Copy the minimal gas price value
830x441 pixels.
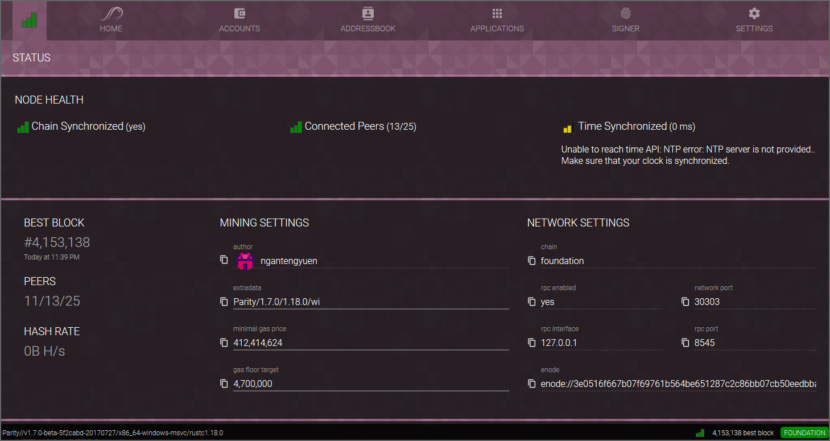pos(224,343)
